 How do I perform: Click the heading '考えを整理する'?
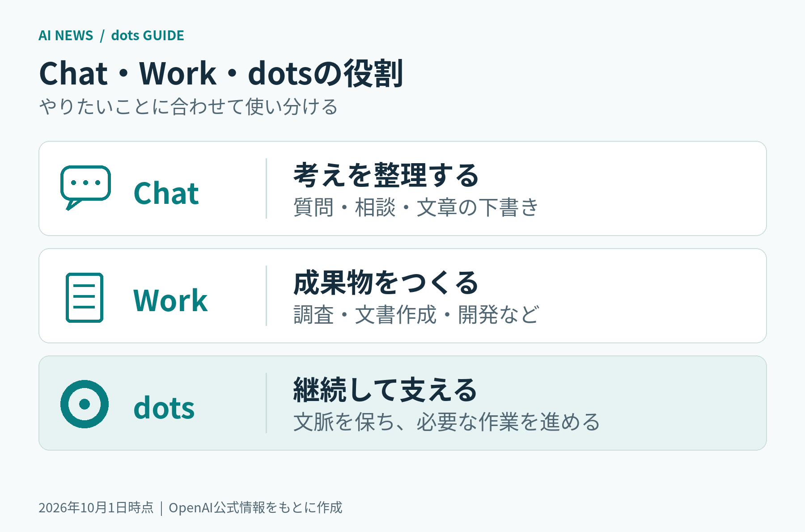(x=386, y=175)
